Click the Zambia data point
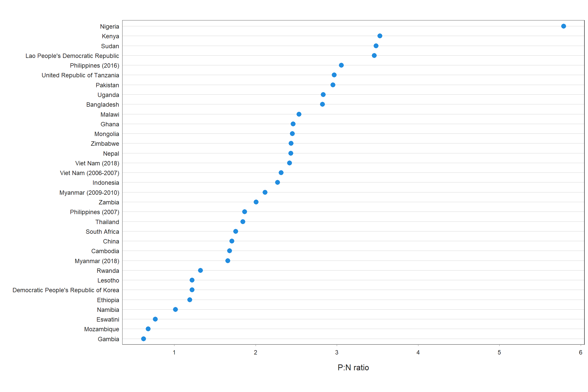588x392 pixels. [256, 202]
